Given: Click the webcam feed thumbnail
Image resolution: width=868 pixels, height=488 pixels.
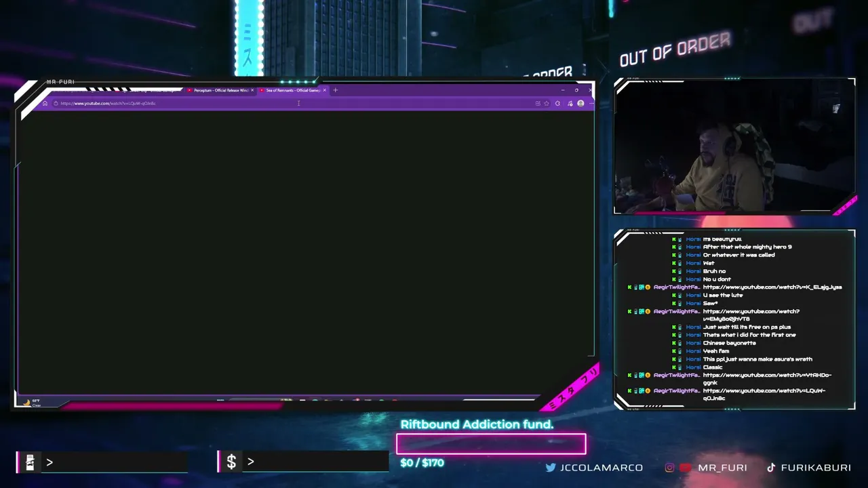Looking at the screenshot, I should (x=734, y=146).
